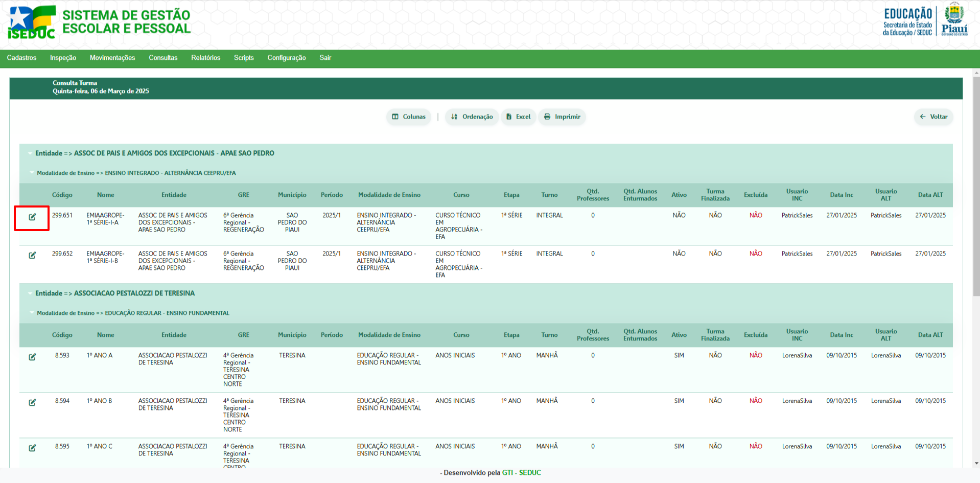
Task: Collapse Ensino Integrado modalidade group
Action: (32, 173)
